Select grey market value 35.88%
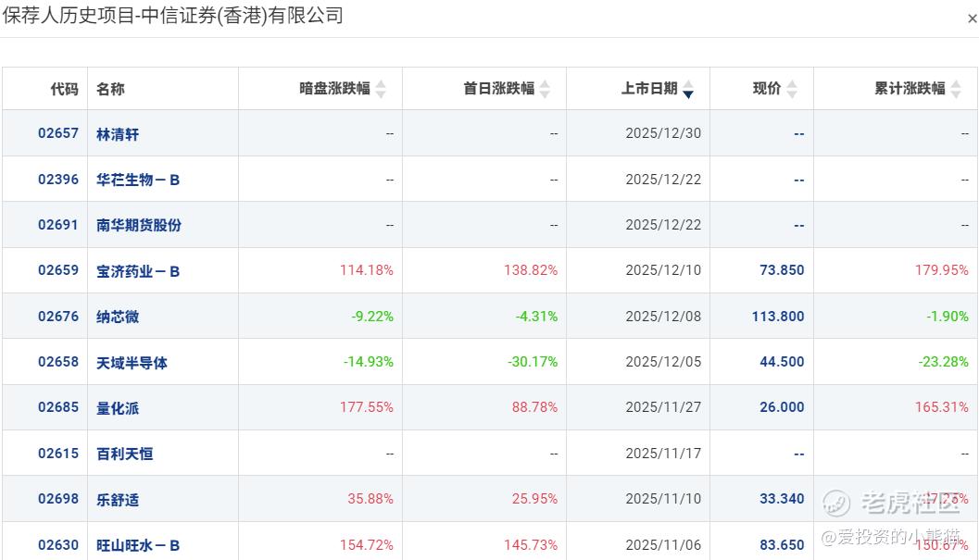Image resolution: width=979 pixels, height=560 pixels. click(x=370, y=498)
